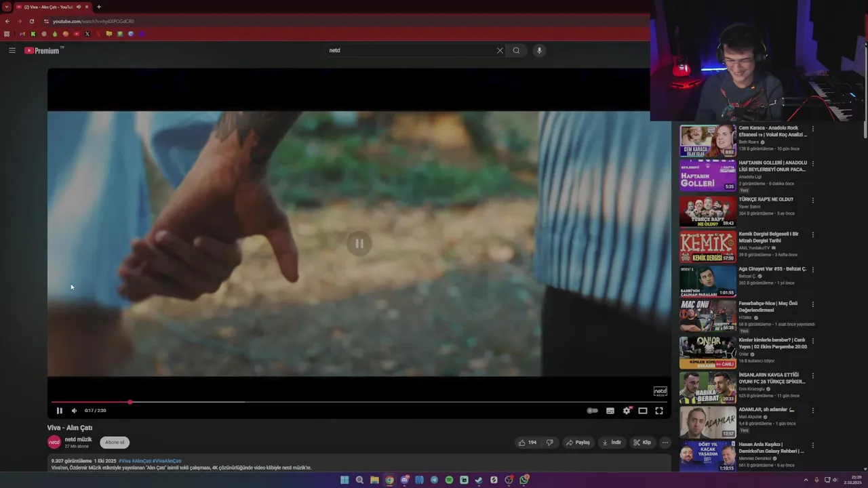868x488 pixels.
Task: Mute the tab via its speaker icon
Action: point(79,7)
